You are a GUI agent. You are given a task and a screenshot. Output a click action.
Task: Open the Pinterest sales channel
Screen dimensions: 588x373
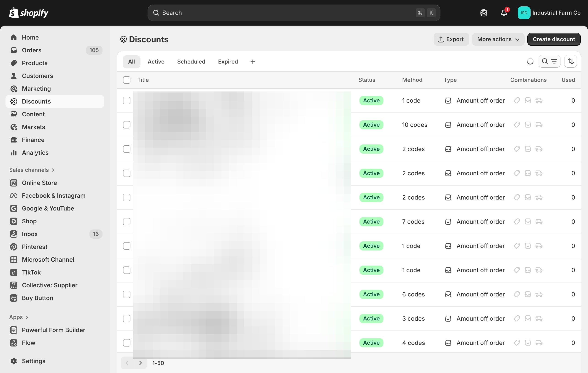[34, 247]
